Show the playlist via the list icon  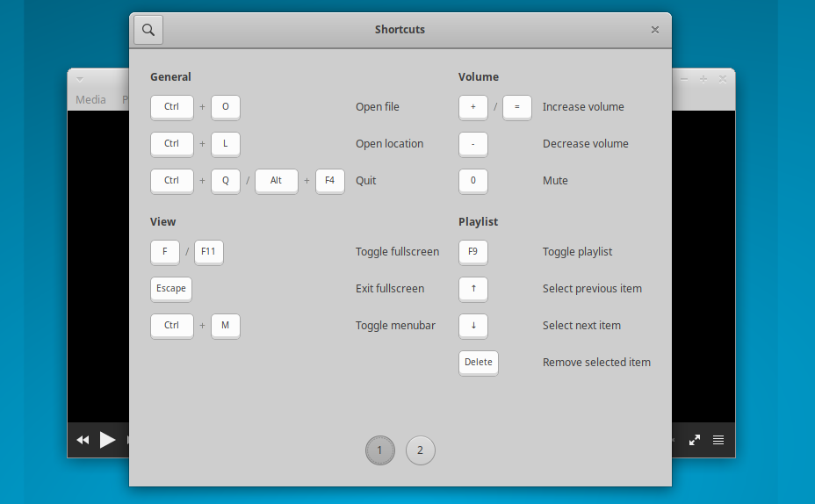(x=718, y=440)
